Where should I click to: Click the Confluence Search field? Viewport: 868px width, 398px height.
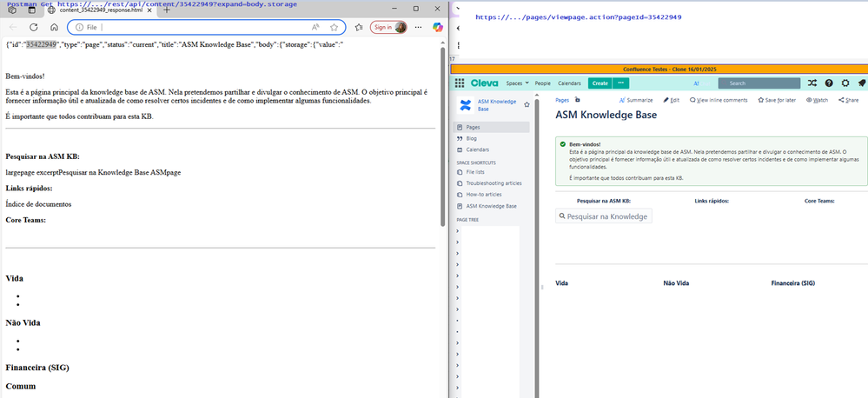pos(759,83)
